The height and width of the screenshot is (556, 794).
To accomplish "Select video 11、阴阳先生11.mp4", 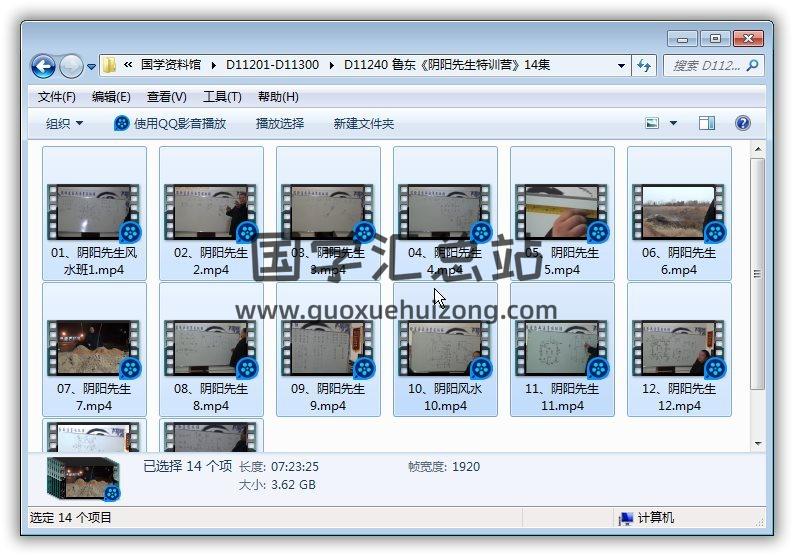I will point(562,350).
